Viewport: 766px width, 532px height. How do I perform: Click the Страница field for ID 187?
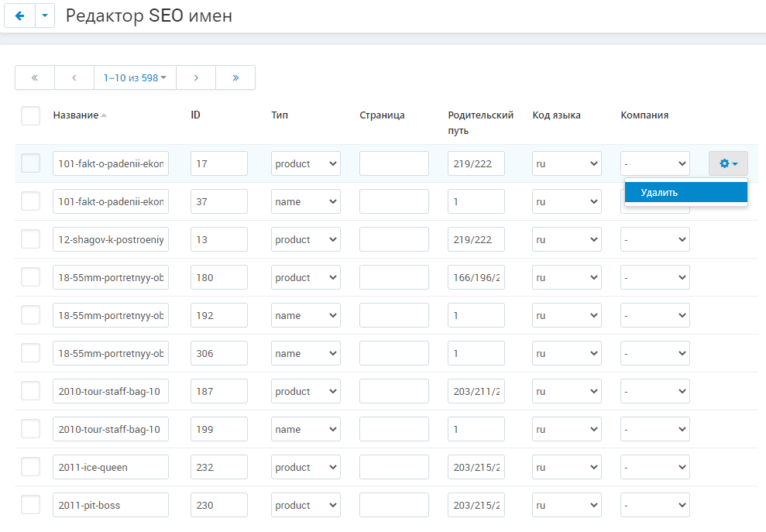(x=394, y=391)
